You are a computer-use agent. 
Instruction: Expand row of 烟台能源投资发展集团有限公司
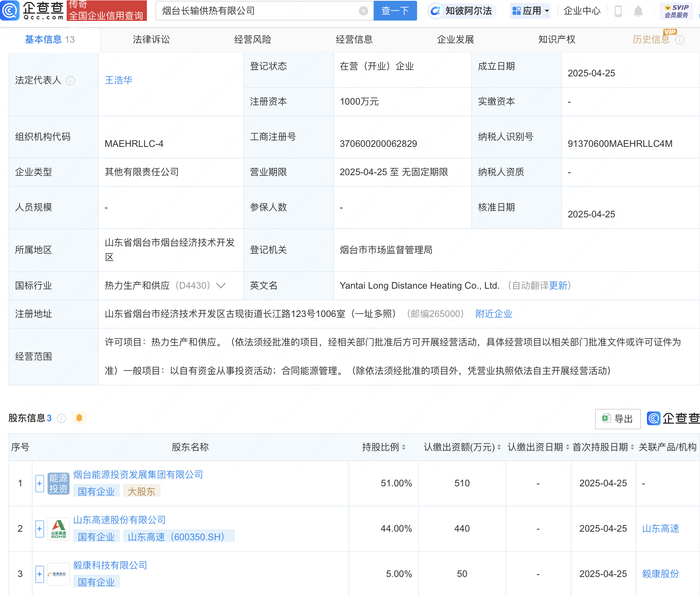point(40,483)
